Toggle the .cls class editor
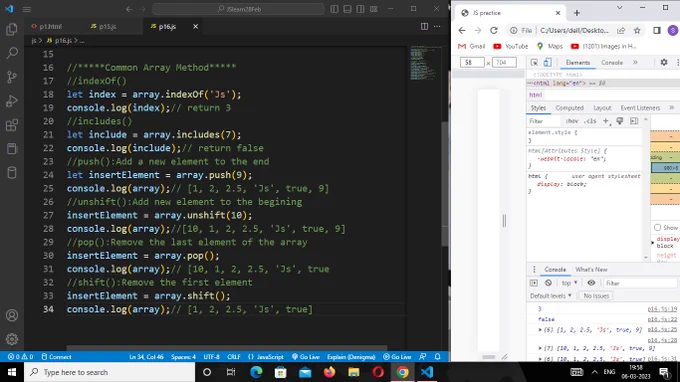 tap(590, 121)
